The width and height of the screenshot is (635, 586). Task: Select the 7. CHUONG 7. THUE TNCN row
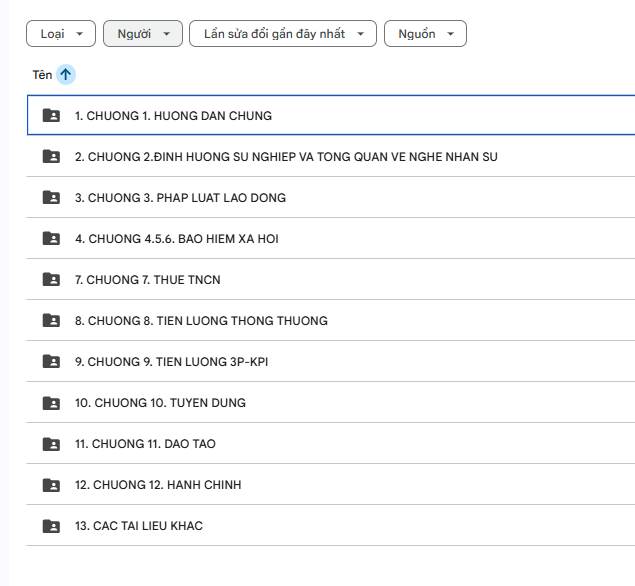[300, 280]
